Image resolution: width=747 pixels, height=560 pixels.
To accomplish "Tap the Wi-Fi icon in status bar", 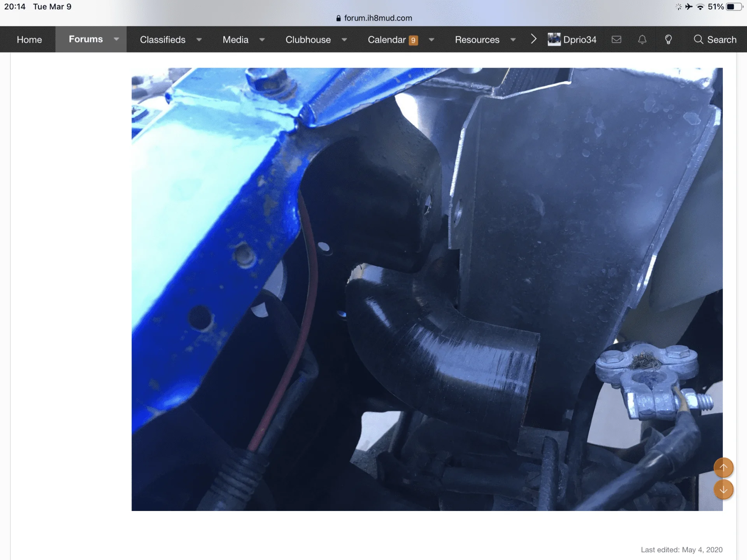I will coord(700,7).
